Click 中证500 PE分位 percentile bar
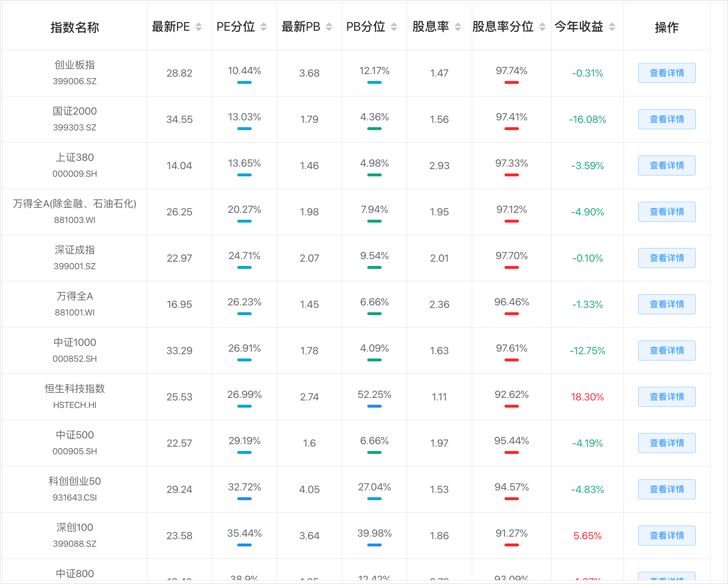 tap(244, 452)
